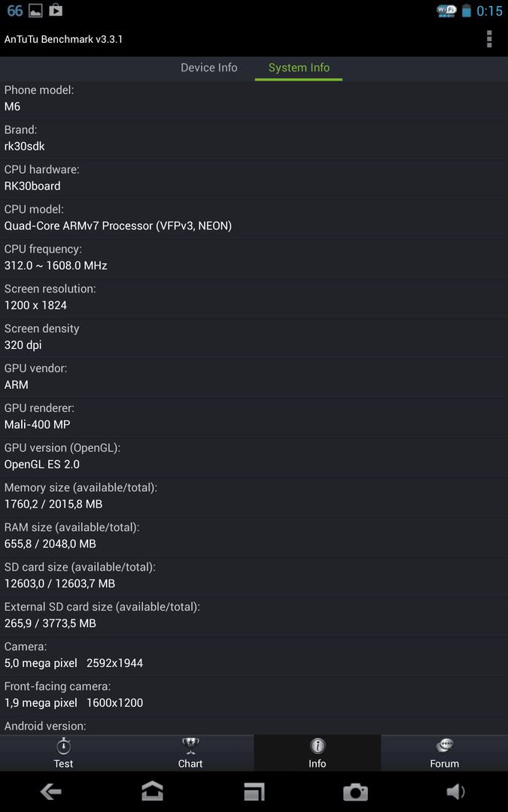Open the Forum chat bubble tab
This screenshot has height=812, width=508.
tap(444, 753)
